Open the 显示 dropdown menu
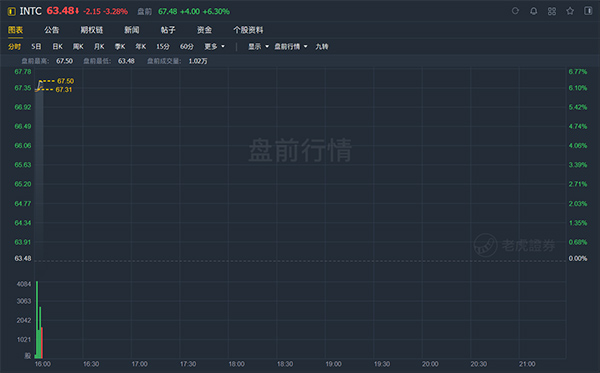 [x=258, y=46]
